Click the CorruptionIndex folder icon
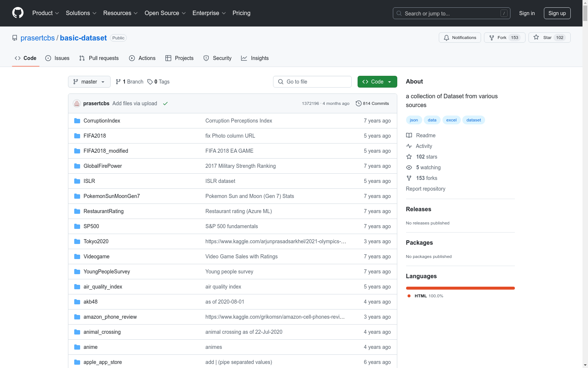Screen dimensions: 588x368 [x=77, y=121]
